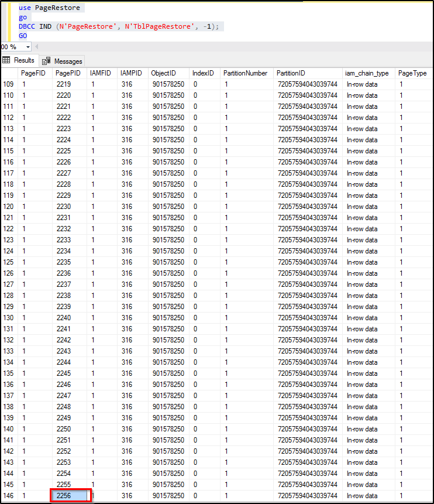Open the zoom percentage dropdown
The image size is (434, 504).
coord(28,47)
